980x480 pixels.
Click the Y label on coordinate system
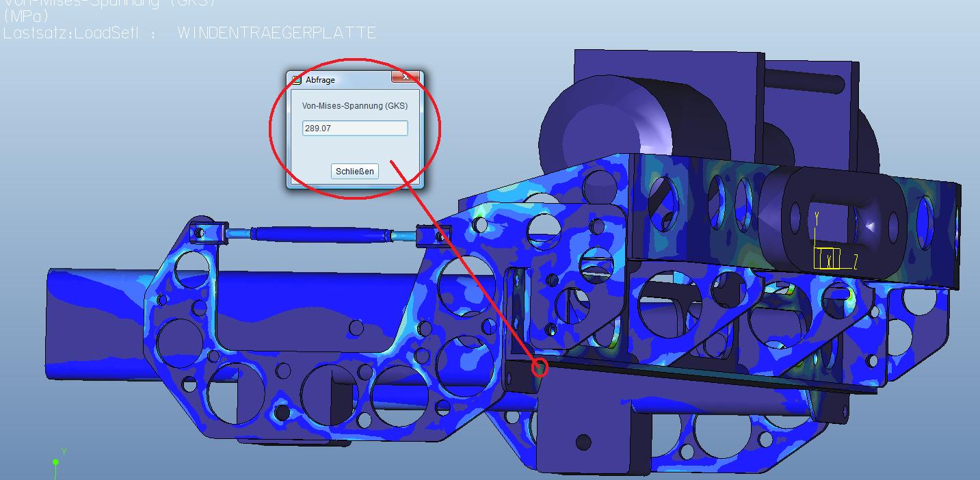coord(817,219)
